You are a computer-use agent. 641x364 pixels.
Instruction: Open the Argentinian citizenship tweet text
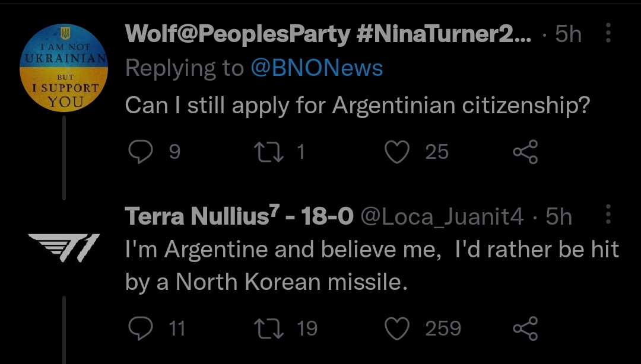[x=357, y=106]
